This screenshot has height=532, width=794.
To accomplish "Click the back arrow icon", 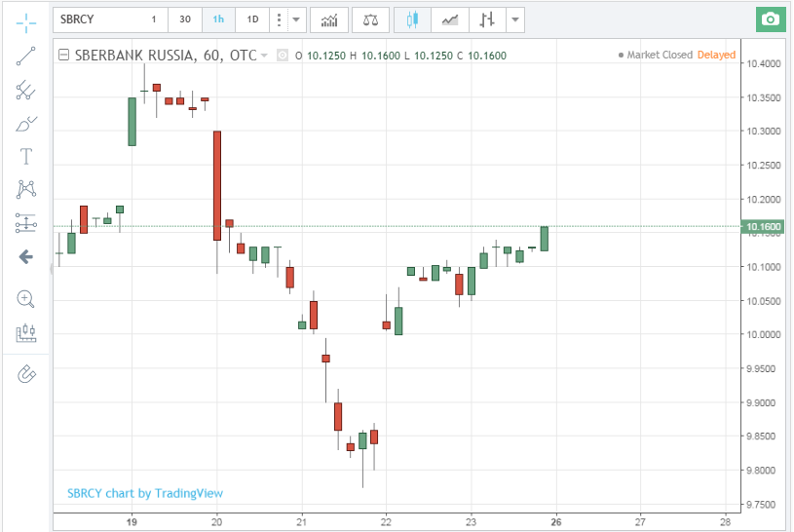I will coord(26,257).
